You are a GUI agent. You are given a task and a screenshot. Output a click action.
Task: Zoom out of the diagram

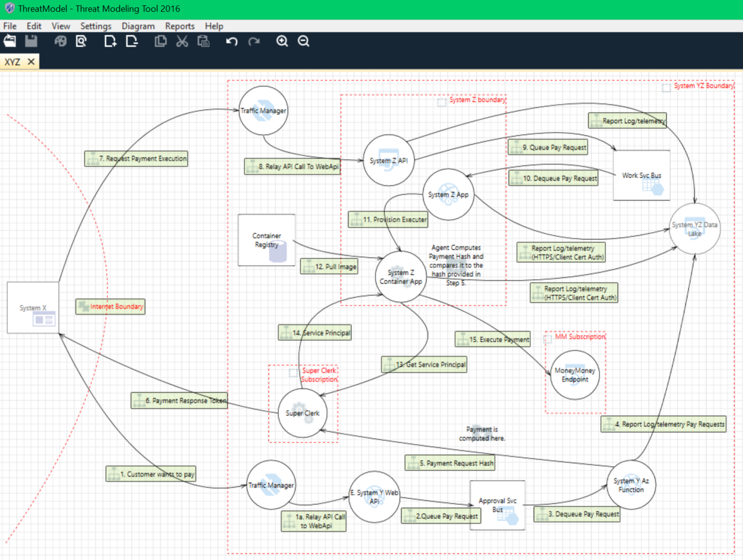[304, 41]
